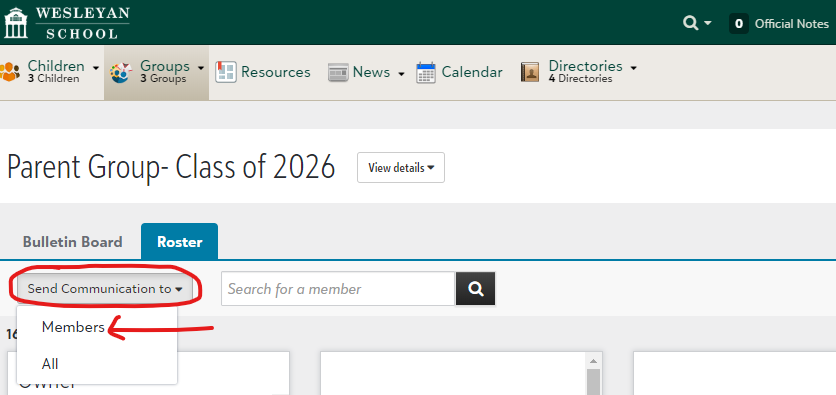
Task: Select Members from the dropdown list
Action: (x=73, y=327)
